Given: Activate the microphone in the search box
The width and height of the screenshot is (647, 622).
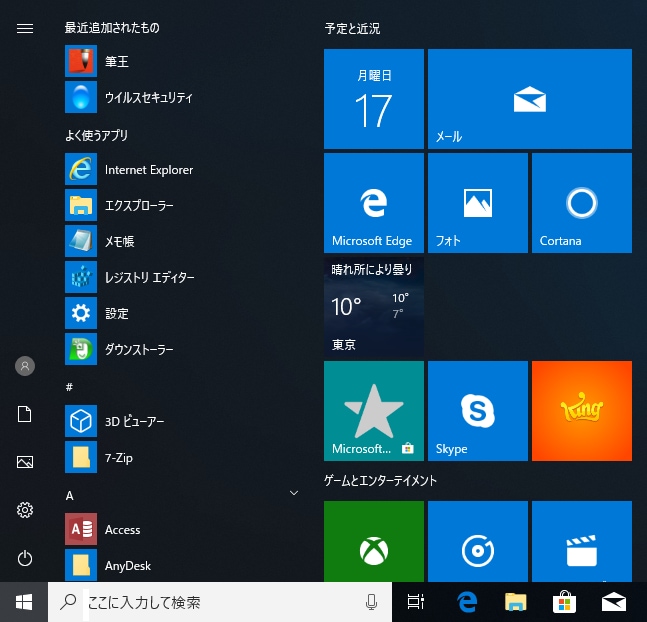Looking at the screenshot, I should (x=371, y=602).
